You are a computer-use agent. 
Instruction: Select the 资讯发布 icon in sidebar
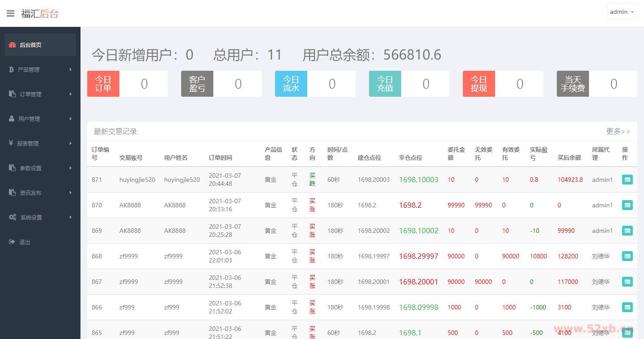pos(12,193)
